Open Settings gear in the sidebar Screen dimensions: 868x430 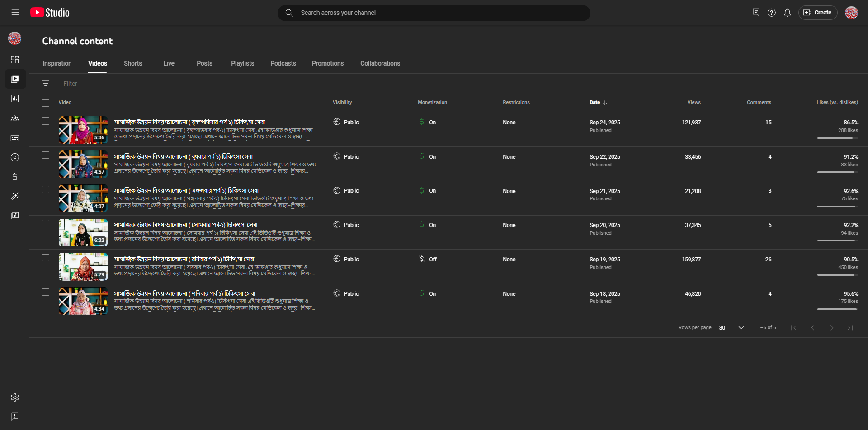[15, 397]
